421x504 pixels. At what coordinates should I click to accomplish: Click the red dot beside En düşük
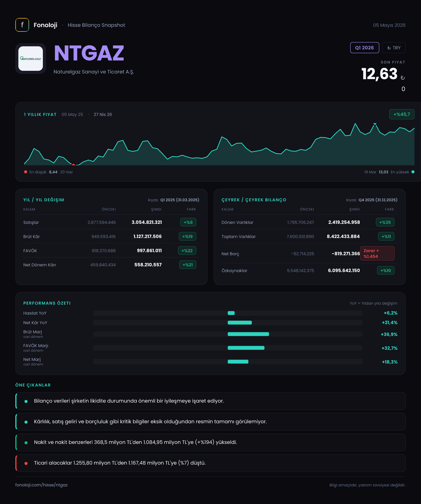[26, 172]
